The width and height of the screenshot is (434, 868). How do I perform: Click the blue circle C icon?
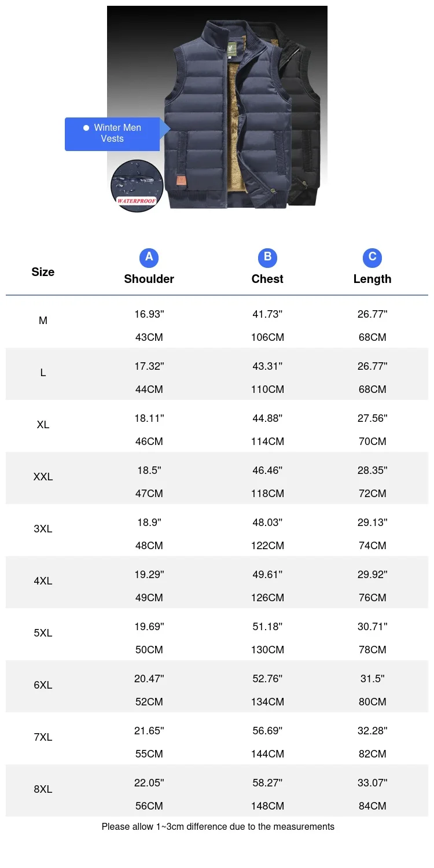pyautogui.click(x=372, y=257)
